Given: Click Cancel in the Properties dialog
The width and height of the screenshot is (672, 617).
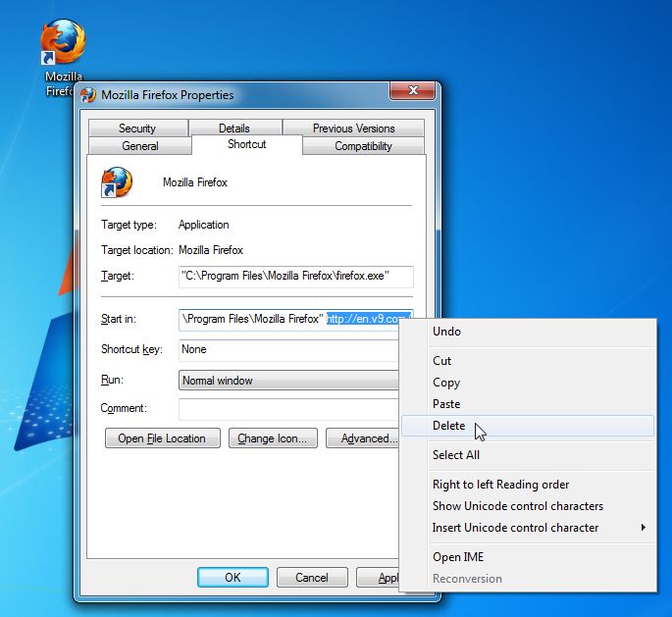Looking at the screenshot, I should coord(312,577).
